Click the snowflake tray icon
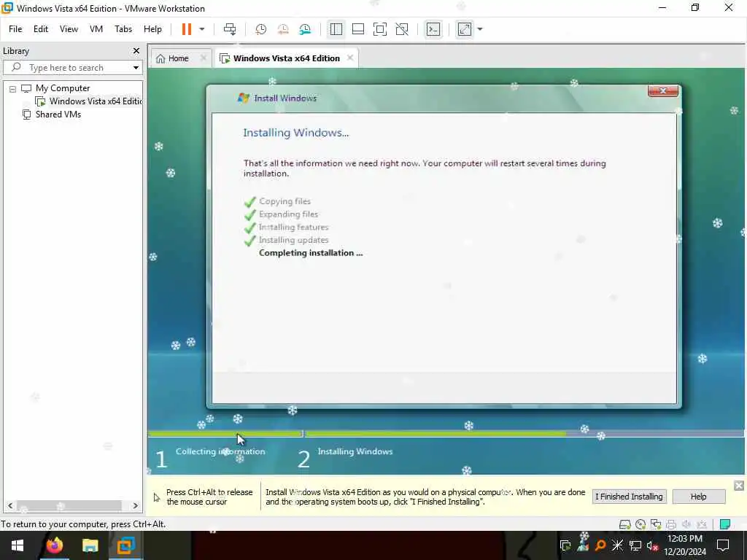This screenshot has width=747, height=560. coord(618,545)
